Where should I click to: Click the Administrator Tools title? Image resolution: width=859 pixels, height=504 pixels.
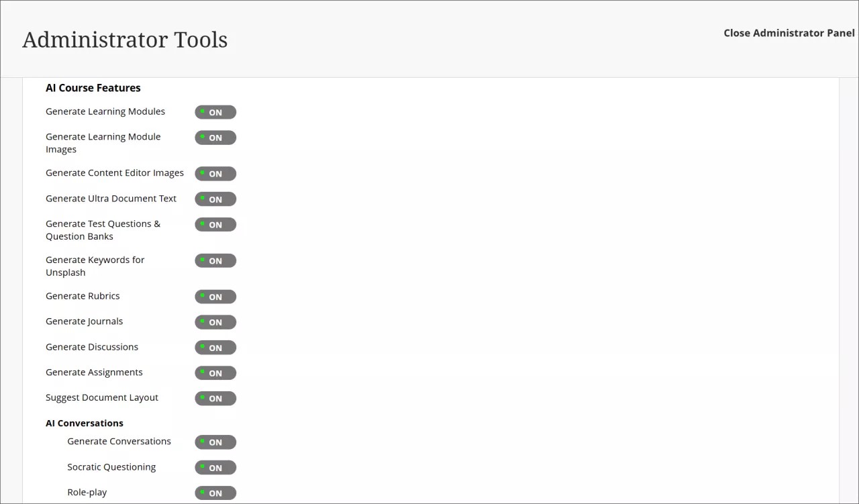pyautogui.click(x=125, y=40)
